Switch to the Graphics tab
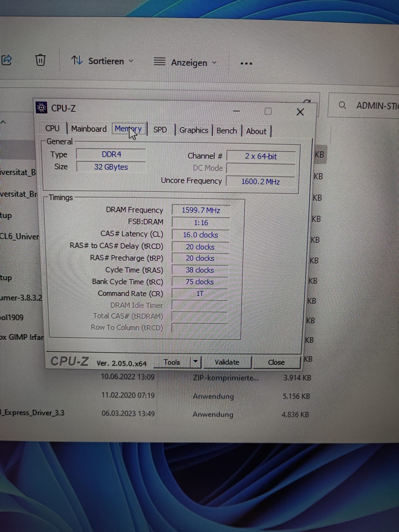This screenshot has height=532, width=399. click(194, 130)
